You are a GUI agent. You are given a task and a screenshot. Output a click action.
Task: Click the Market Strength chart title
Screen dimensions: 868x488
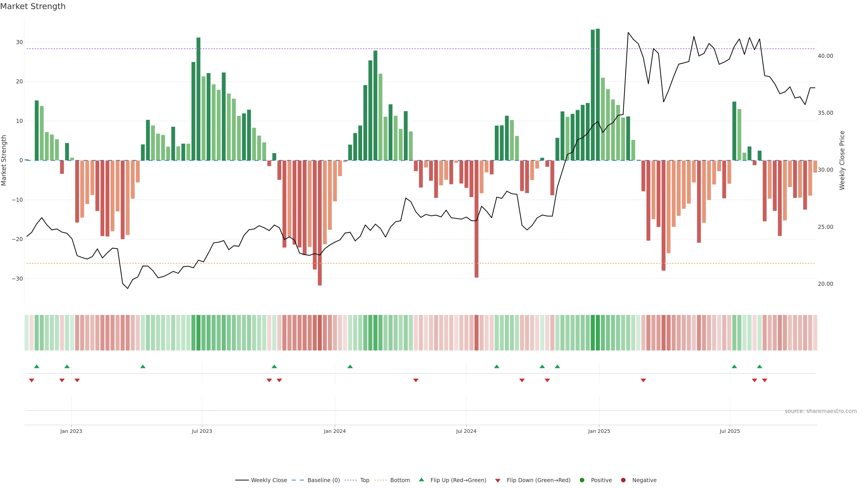tap(33, 6)
